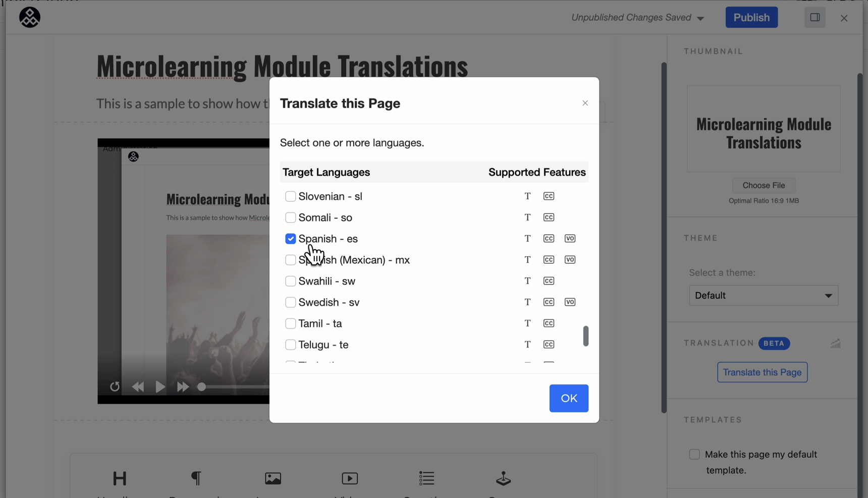Click the app logo in the top-left corner
The height and width of the screenshot is (498, 868).
(x=30, y=17)
